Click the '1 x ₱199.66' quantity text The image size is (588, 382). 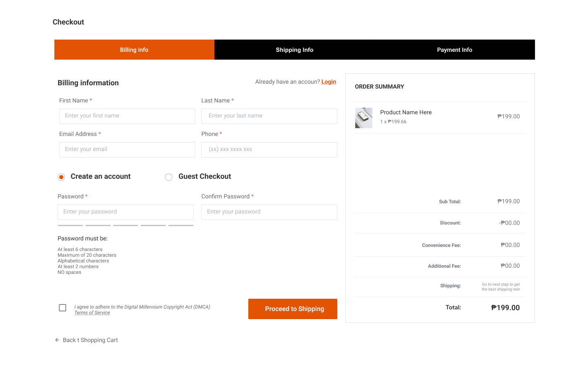393,122
